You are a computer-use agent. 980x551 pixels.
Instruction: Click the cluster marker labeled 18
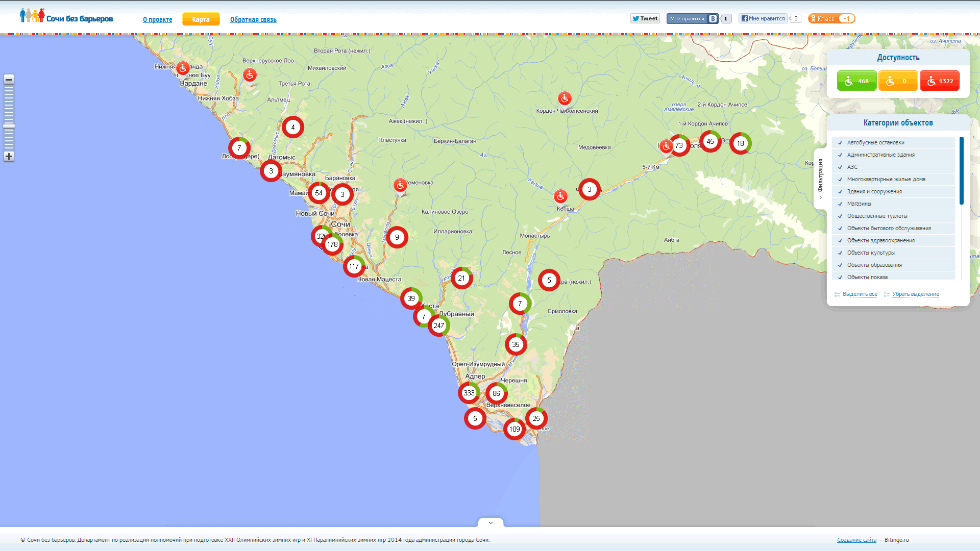pos(741,143)
